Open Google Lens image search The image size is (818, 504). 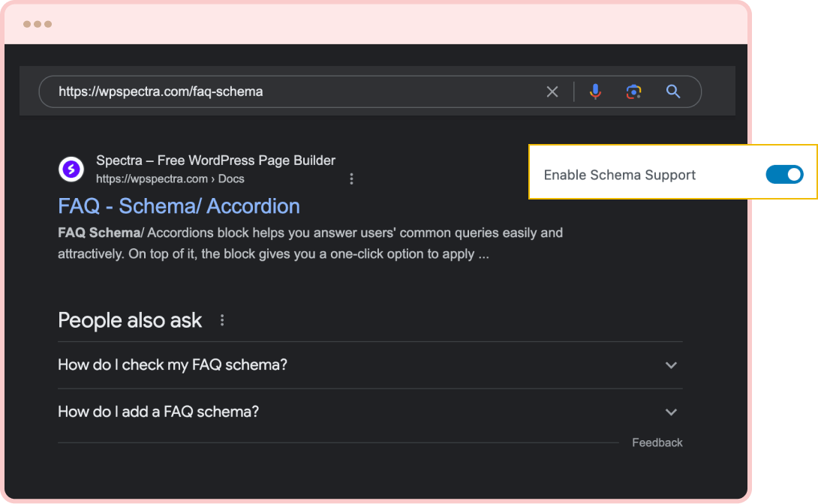[x=634, y=91]
